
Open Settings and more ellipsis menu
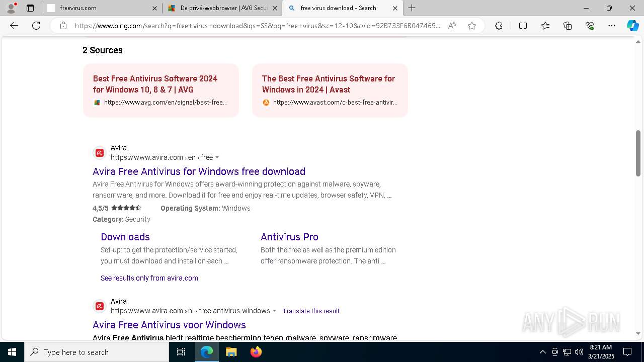(612, 26)
